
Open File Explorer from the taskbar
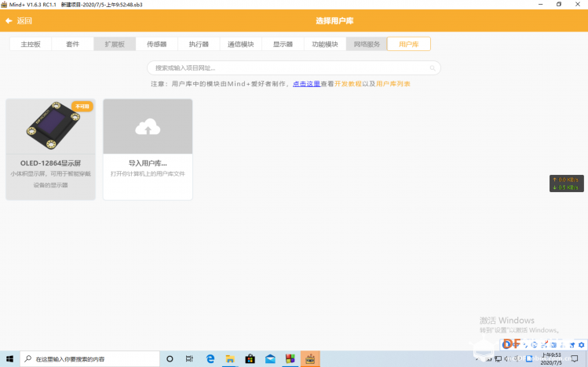(x=230, y=358)
